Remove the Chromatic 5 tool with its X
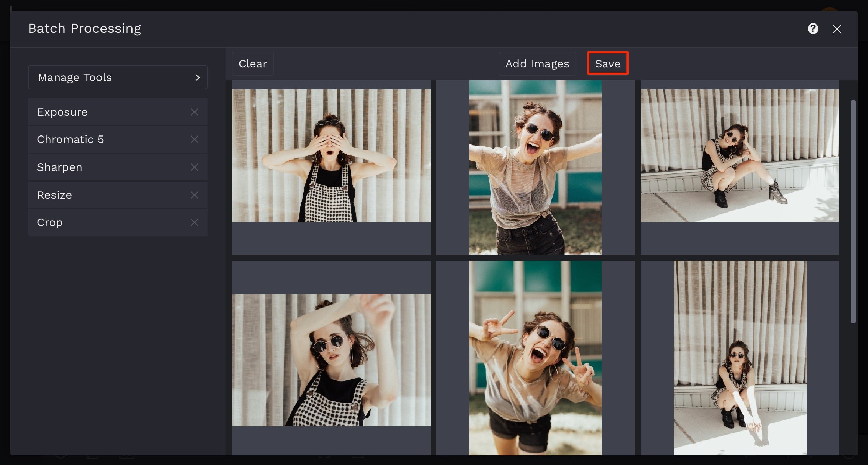 pyautogui.click(x=194, y=139)
